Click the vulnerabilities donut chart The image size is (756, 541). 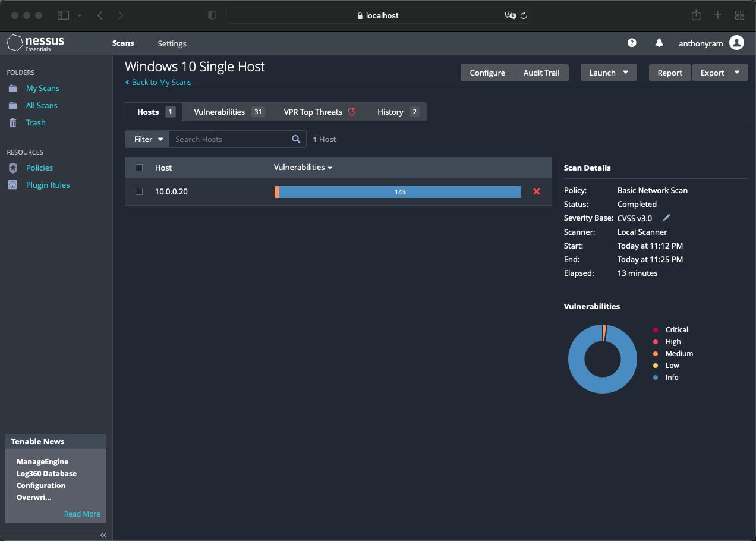coord(603,358)
